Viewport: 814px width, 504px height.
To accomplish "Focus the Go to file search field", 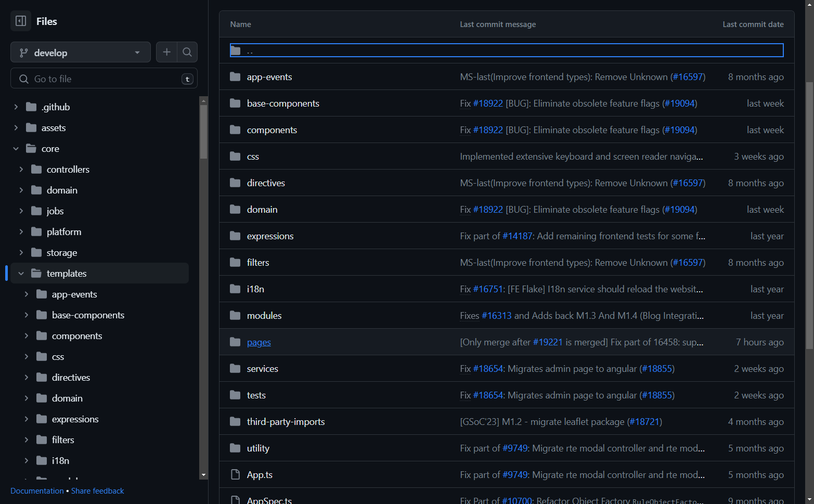I will [x=104, y=79].
